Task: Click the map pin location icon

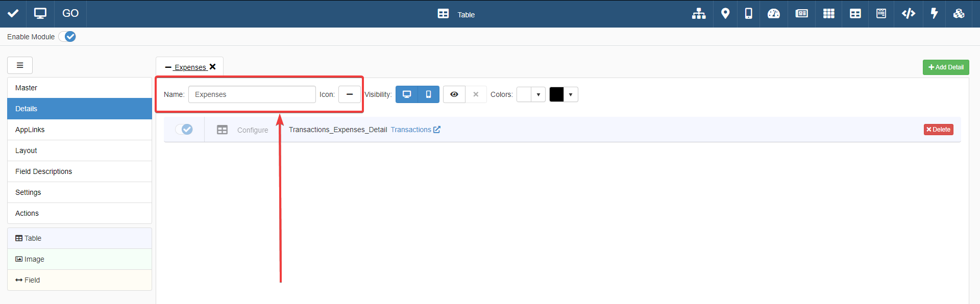Action: [725, 14]
